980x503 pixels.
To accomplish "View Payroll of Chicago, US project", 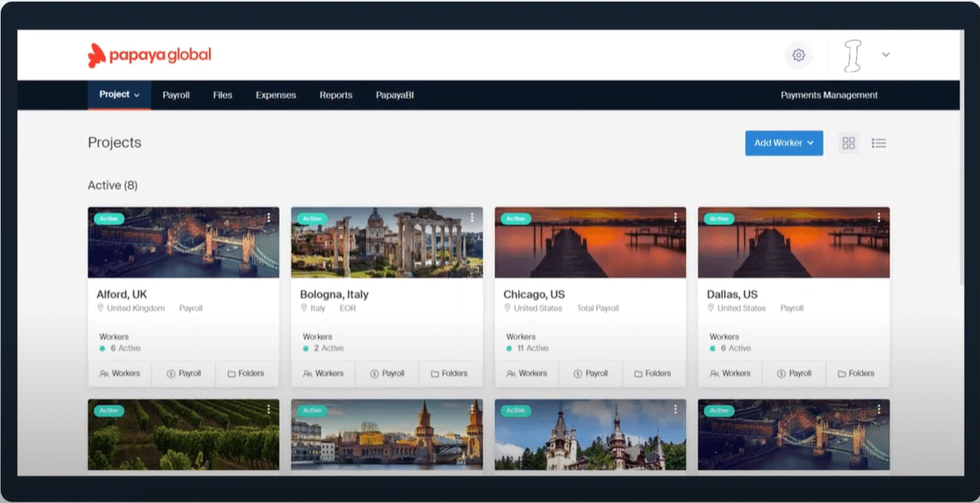I will [x=591, y=374].
